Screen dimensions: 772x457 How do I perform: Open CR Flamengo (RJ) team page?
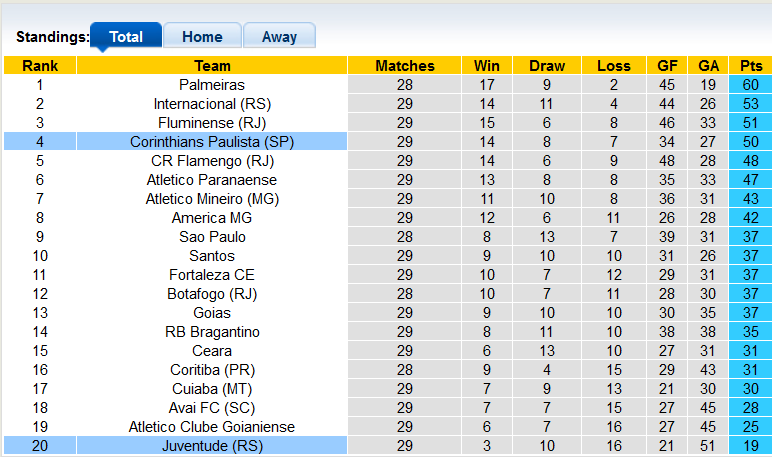pos(212,161)
